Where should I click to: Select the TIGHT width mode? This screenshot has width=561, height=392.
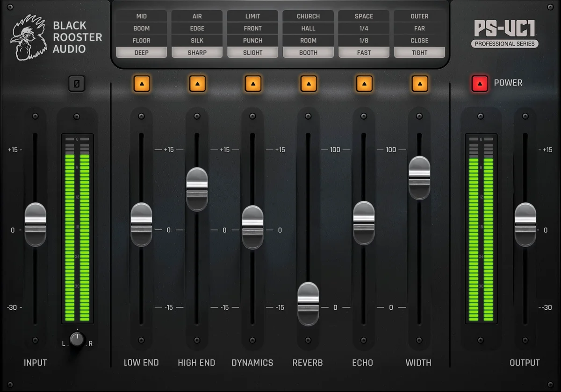pos(419,52)
